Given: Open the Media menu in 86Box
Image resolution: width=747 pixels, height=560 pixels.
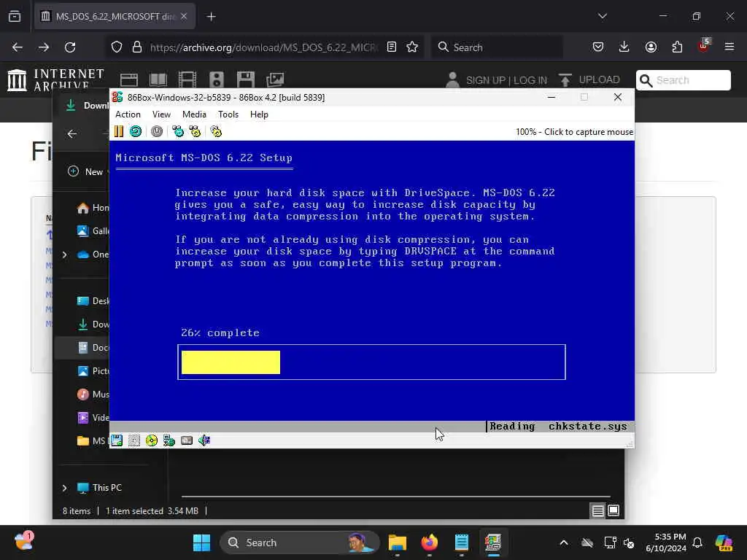Looking at the screenshot, I should click(194, 114).
